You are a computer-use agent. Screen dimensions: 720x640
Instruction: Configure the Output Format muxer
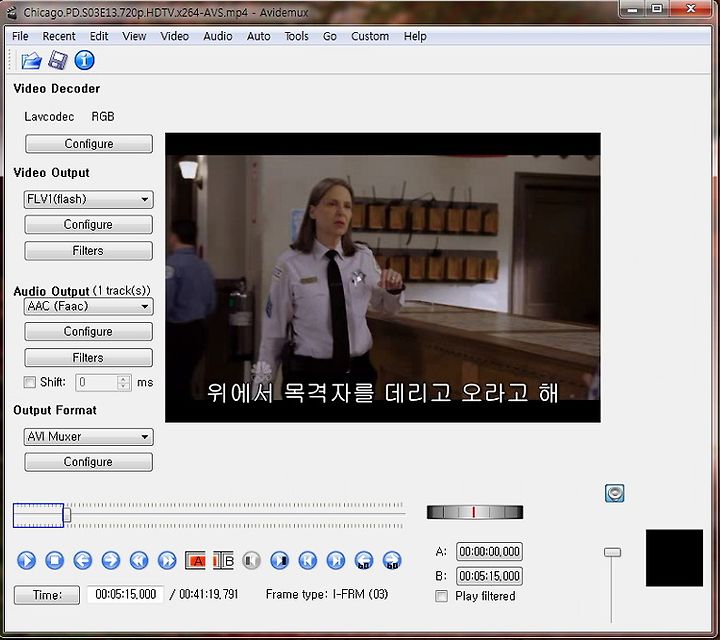pyautogui.click(x=88, y=462)
